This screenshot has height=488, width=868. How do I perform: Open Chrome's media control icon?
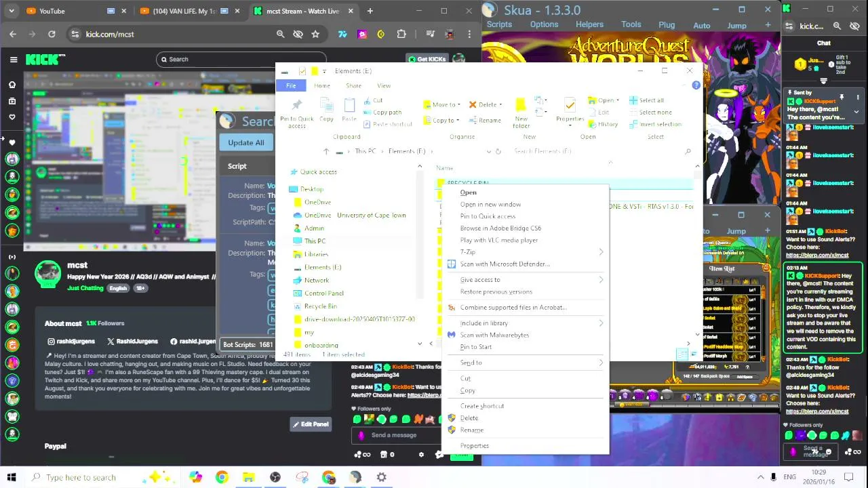[x=430, y=34]
